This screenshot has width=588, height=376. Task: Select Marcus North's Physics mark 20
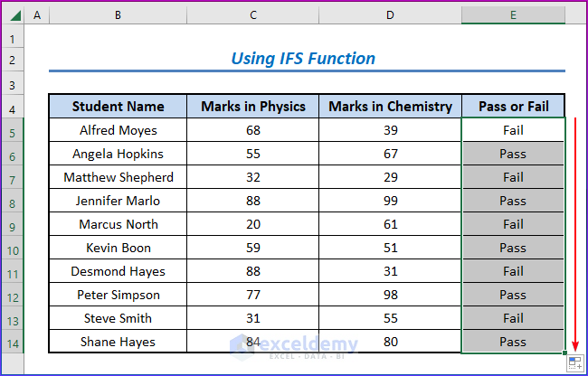(253, 224)
